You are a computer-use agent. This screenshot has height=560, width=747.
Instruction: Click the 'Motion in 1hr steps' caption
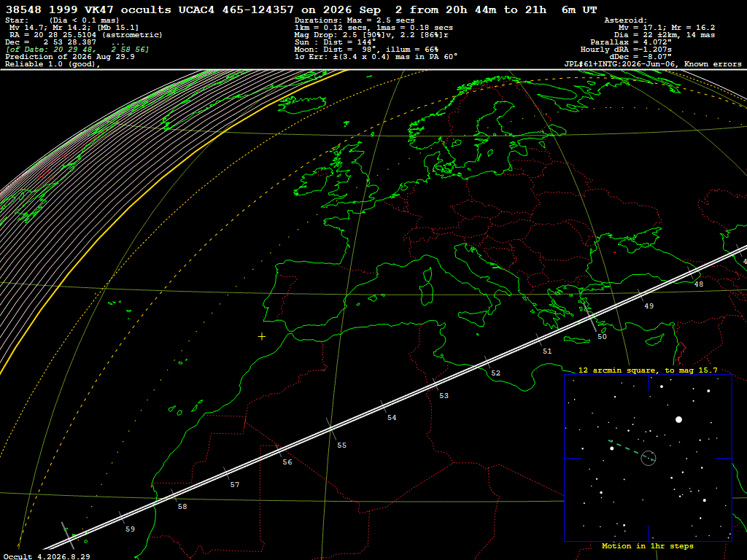click(x=648, y=546)
